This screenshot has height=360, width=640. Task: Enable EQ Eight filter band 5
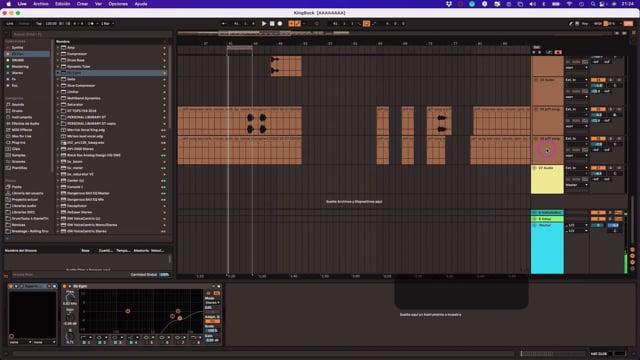click(147, 342)
